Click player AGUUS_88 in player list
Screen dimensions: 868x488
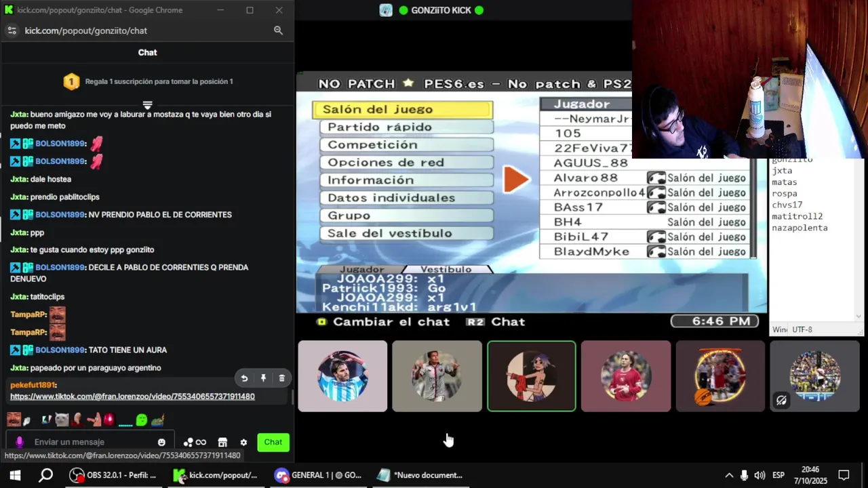pos(591,163)
